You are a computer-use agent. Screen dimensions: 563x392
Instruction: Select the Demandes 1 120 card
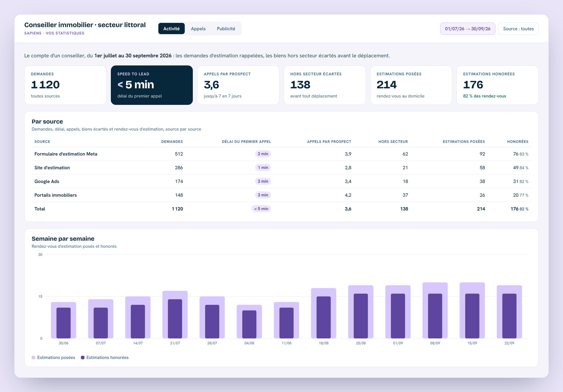coord(65,85)
